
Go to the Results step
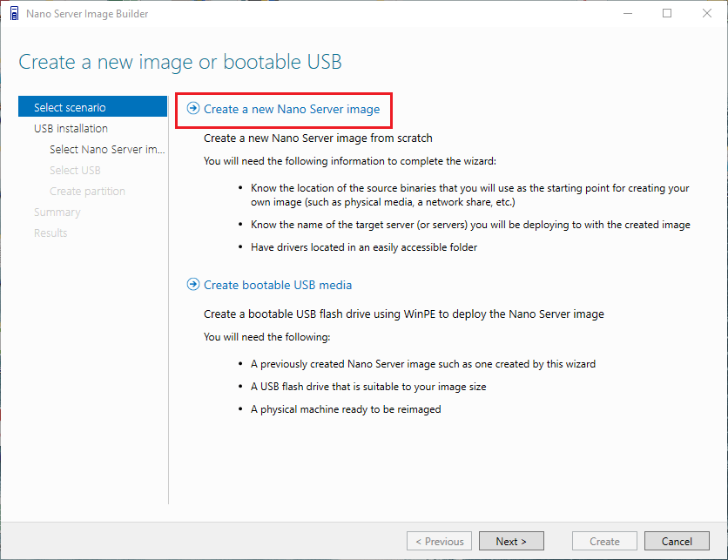[51, 233]
